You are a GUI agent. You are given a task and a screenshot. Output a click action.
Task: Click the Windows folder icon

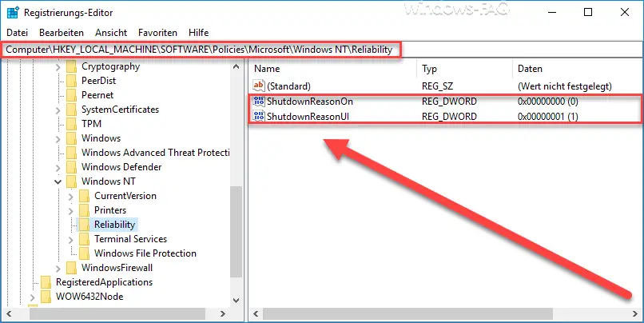[x=71, y=138]
